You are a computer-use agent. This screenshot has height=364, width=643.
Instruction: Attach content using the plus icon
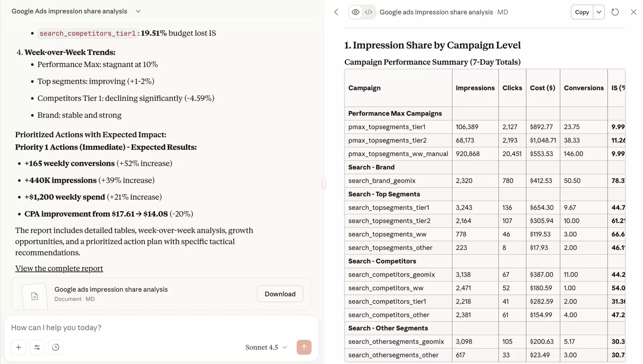(19, 347)
